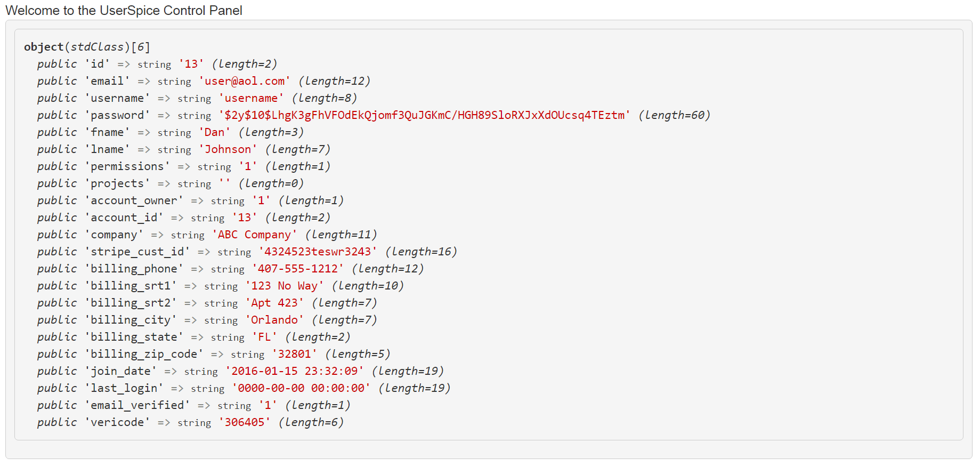Click the billing state value 'FL'

(264, 337)
